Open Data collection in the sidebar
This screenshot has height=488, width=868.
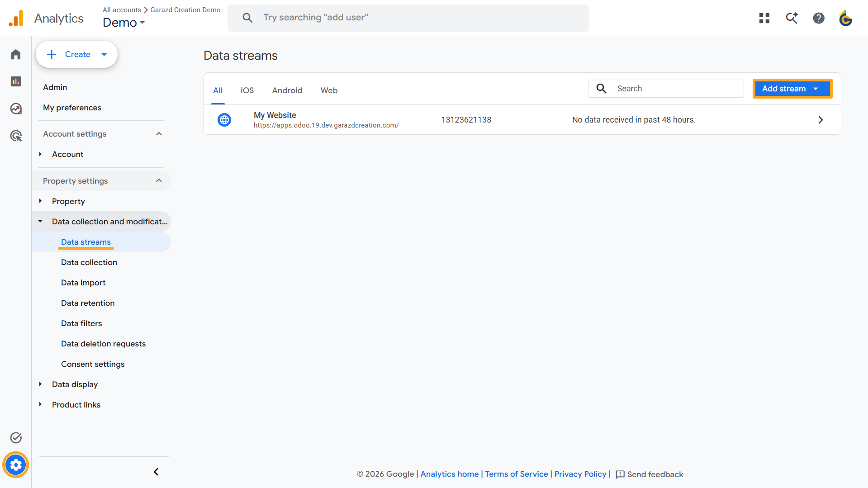(x=89, y=262)
